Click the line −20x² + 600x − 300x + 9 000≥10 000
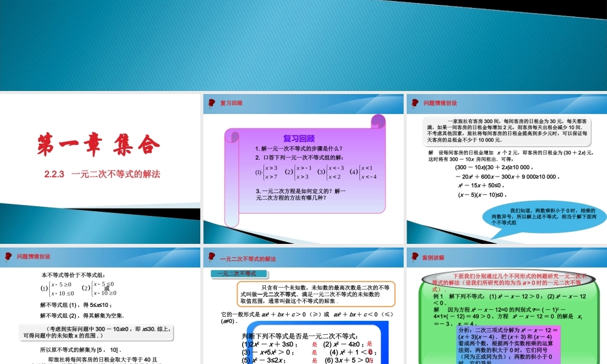Screen dimensions: 607x364 (x=507, y=177)
